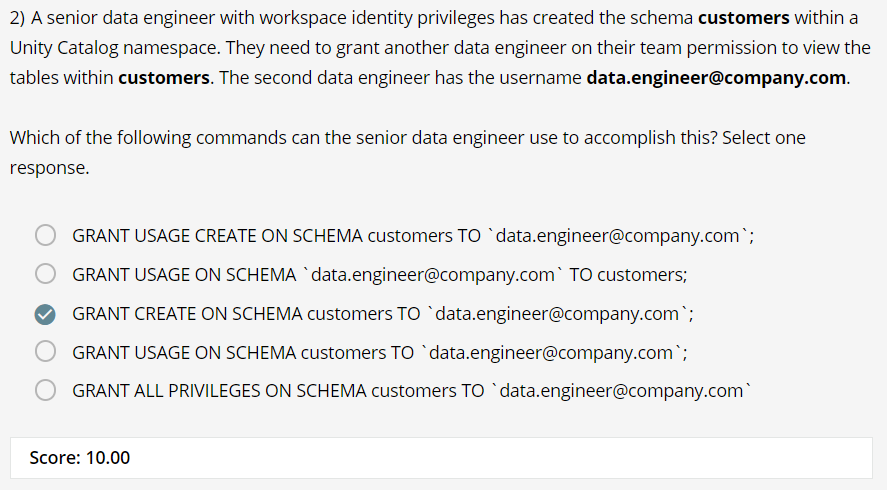The image size is (887, 490).
Task: Pick the GRANT ALL PRIVILEGES radio button
Action: point(46,390)
